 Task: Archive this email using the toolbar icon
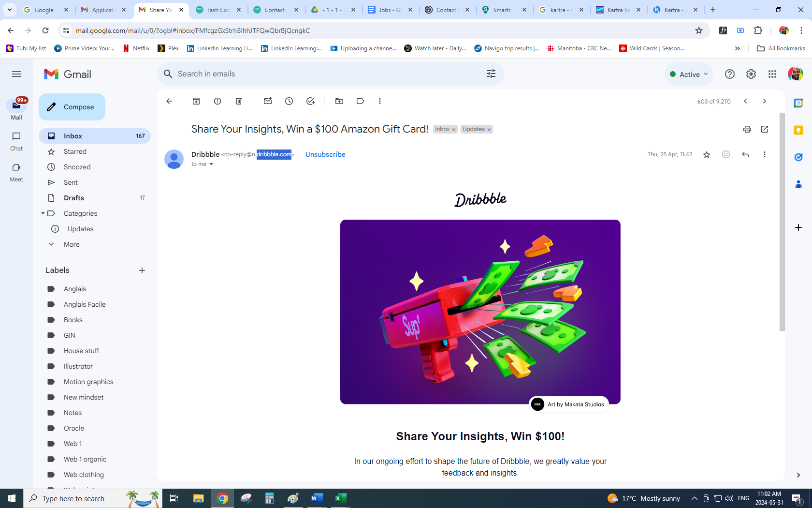(x=196, y=101)
